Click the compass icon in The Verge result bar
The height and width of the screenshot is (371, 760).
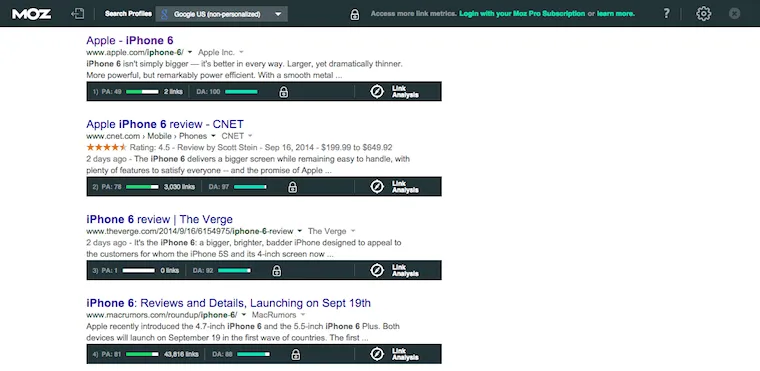[x=377, y=270]
